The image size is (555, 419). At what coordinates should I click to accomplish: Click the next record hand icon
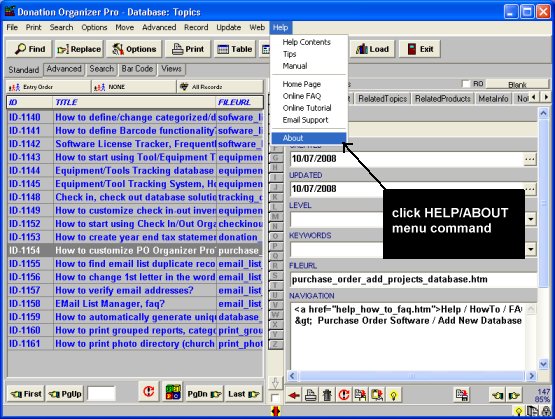[514, 395]
